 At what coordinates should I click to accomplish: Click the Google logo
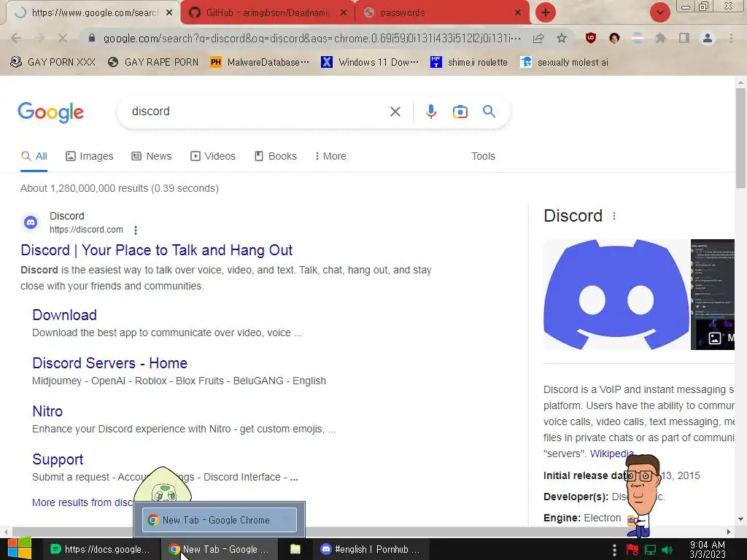tap(50, 112)
